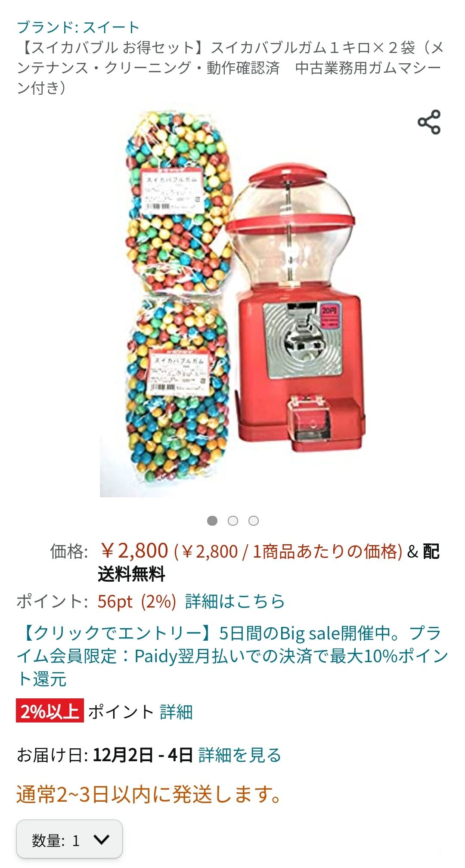The height and width of the screenshot is (868, 465).
Task: Open 詳細はこちら points details link
Action: tap(235, 601)
